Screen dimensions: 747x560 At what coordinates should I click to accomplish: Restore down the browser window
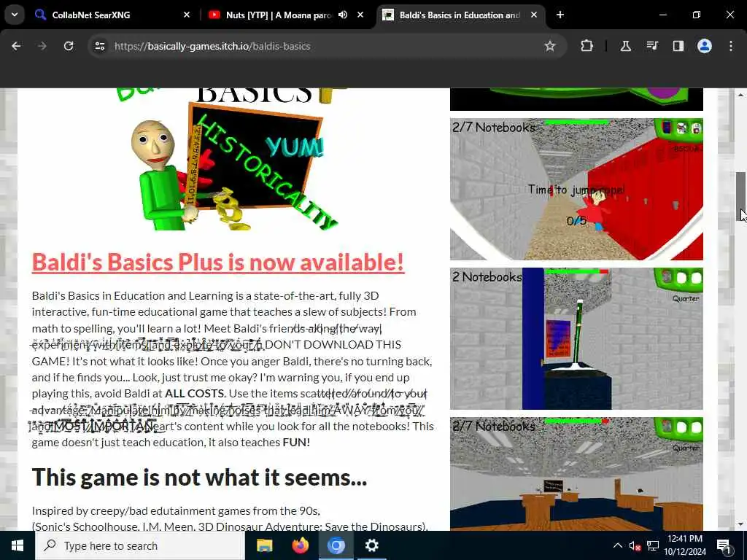697,15
